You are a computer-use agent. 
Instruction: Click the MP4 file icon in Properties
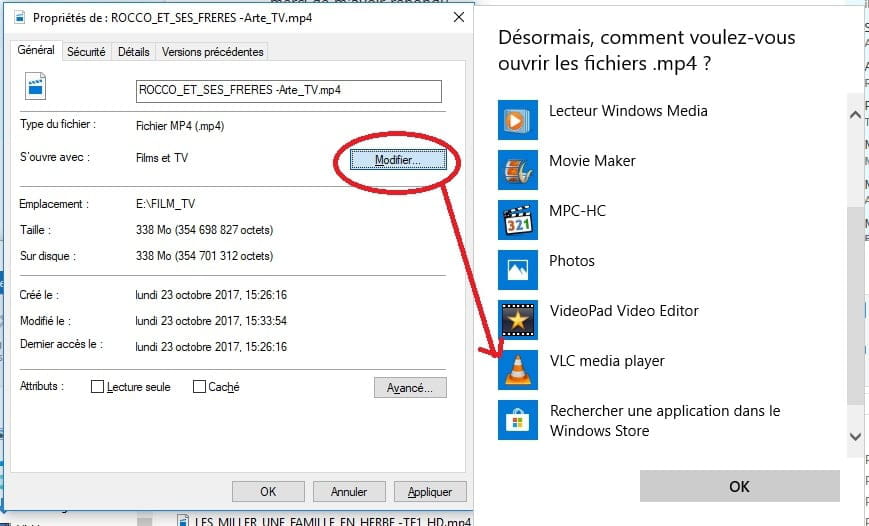tap(35, 86)
